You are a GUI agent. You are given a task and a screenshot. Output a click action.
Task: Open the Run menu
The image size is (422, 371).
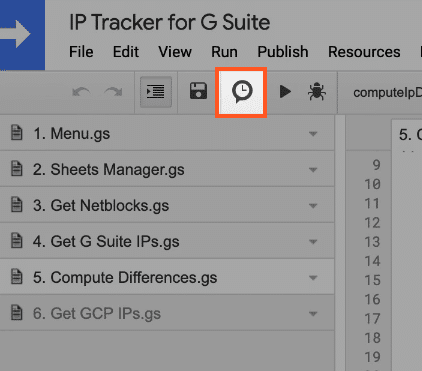[x=224, y=52]
